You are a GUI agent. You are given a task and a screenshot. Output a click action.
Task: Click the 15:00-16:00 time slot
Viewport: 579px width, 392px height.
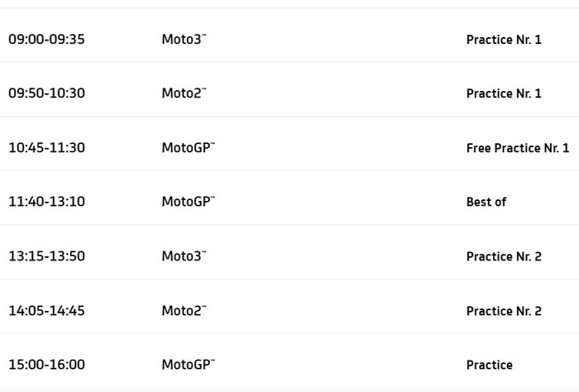(x=46, y=365)
